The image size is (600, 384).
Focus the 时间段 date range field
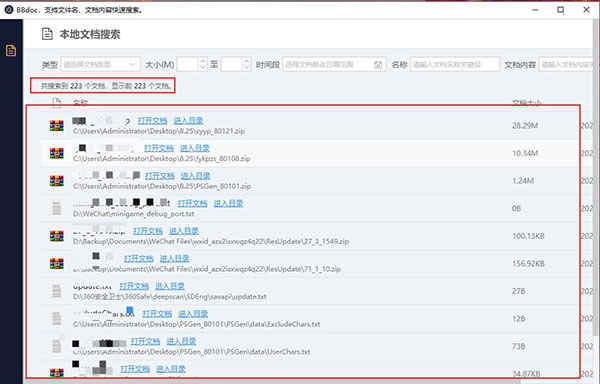pyautogui.click(x=334, y=65)
